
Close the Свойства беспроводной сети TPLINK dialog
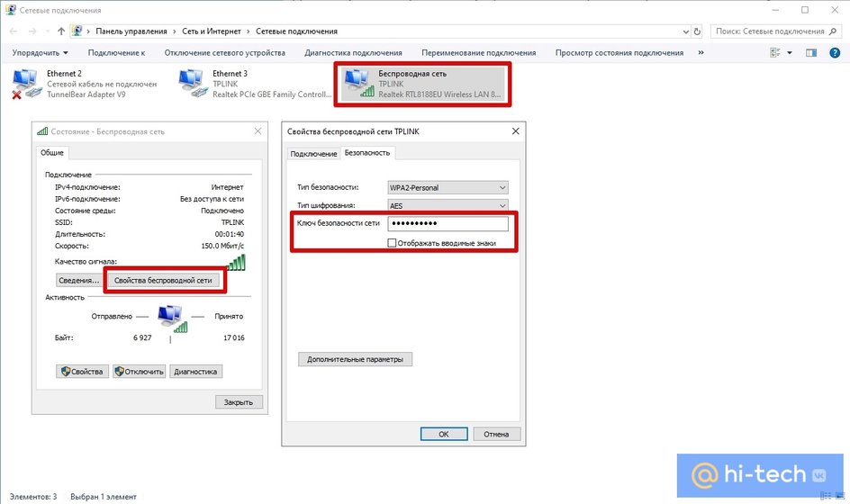[x=516, y=131]
